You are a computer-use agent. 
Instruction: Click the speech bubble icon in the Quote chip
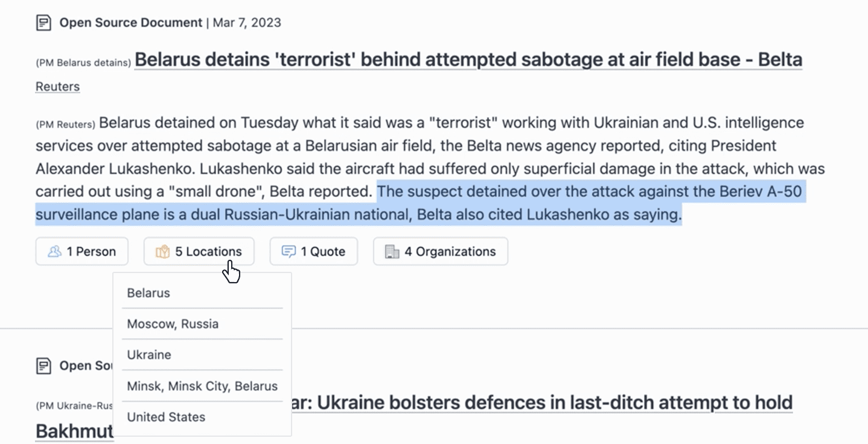pos(289,251)
